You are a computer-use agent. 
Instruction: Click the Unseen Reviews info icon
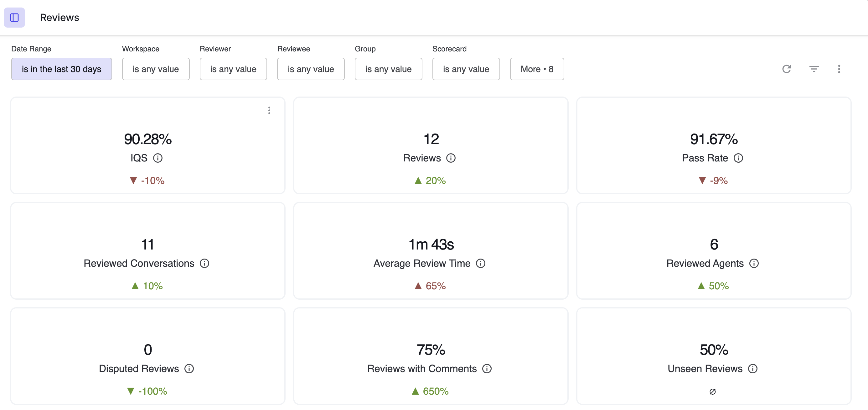(x=754, y=368)
